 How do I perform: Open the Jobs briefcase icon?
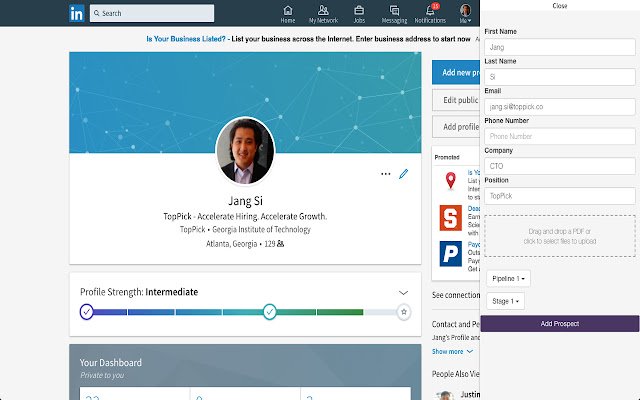pyautogui.click(x=359, y=14)
